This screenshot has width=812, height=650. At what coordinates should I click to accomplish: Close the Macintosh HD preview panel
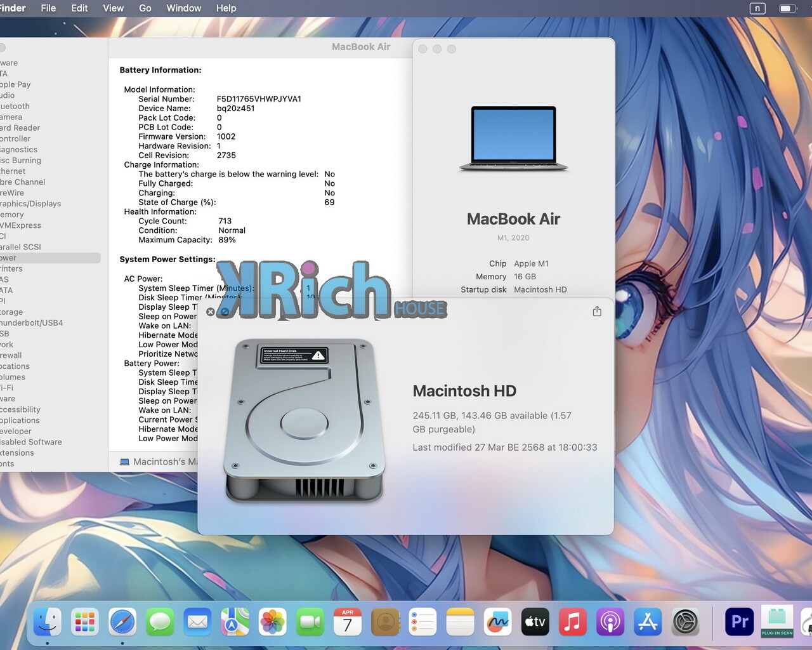tap(211, 312)
